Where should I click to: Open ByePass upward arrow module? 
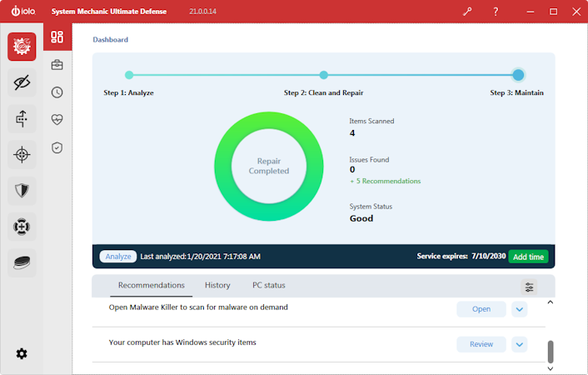tap(22, 118)
